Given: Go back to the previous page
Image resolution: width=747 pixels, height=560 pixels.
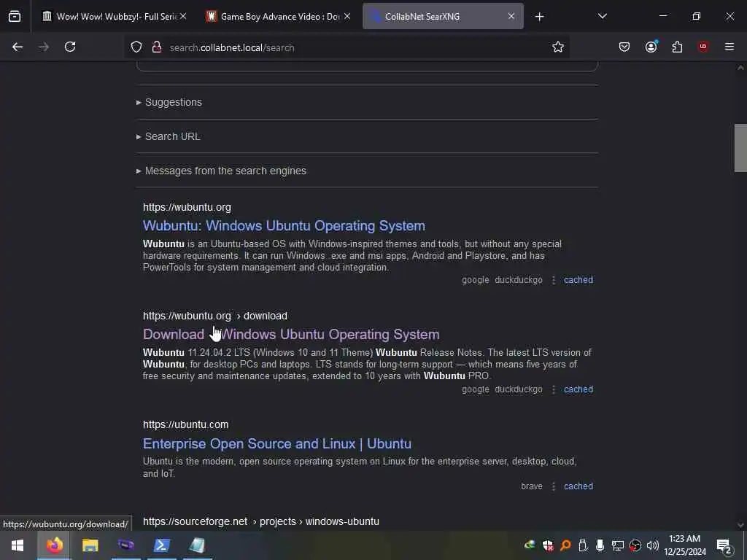Looking at the screenshot, I should (18, 47).
